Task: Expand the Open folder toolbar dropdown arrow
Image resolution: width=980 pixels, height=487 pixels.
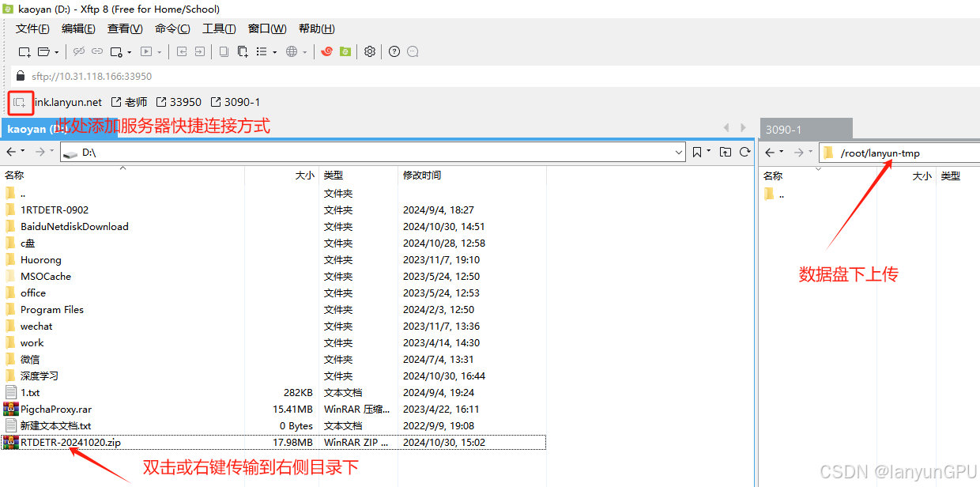Action: click(x=57, y=52)
